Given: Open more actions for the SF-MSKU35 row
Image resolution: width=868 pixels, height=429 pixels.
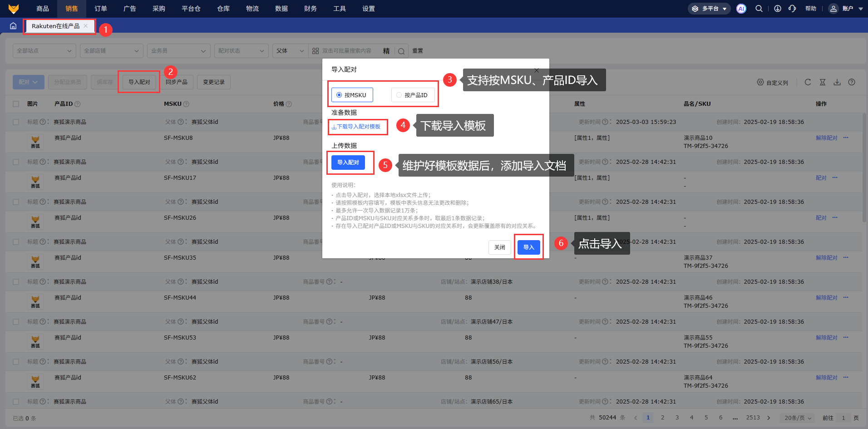Looking at the screenshot, I should (x=846, y=257).
